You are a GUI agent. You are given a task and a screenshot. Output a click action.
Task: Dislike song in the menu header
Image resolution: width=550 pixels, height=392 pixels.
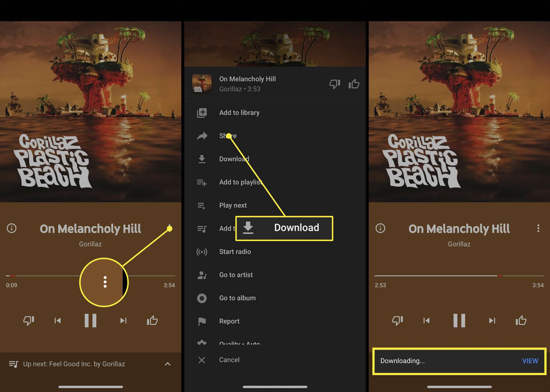334,84
